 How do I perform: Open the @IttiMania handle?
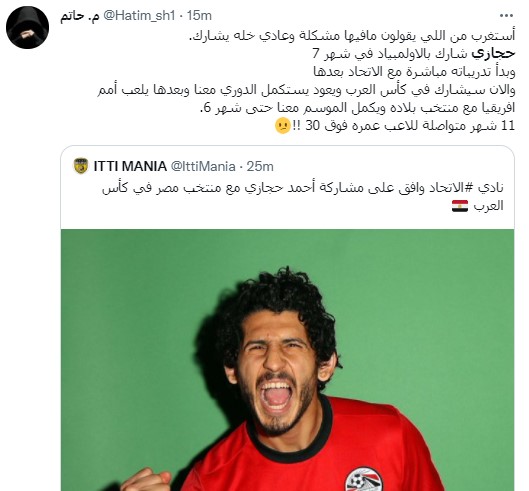[203, 166]
